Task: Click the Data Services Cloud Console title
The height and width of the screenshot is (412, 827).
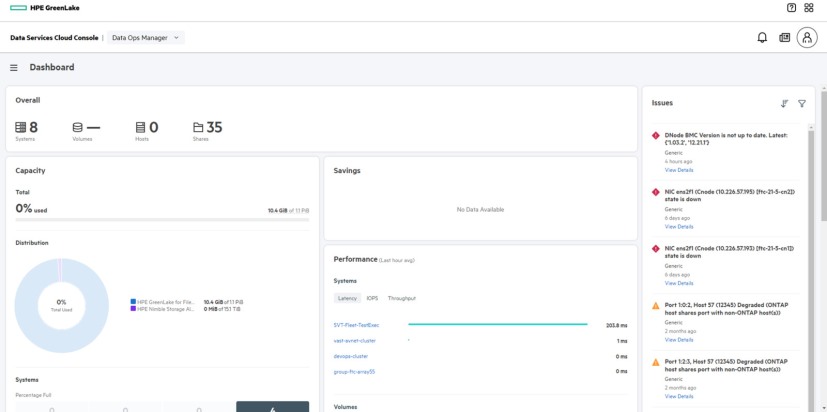Action: tap(54, 38)
